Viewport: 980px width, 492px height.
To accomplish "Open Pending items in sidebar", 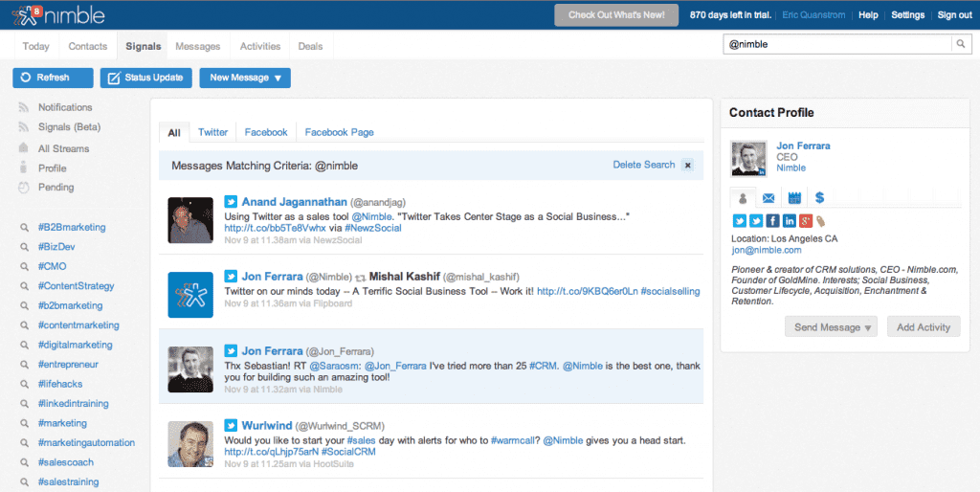I will coord(56,187).
